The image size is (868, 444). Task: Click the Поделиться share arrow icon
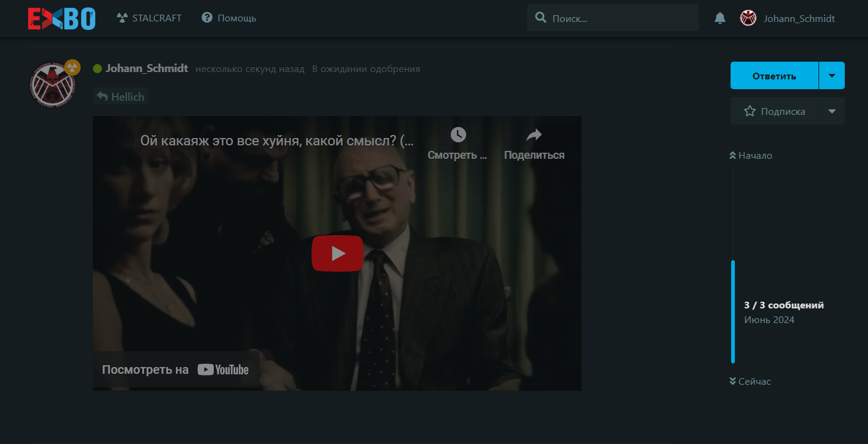tap(534, 135)
